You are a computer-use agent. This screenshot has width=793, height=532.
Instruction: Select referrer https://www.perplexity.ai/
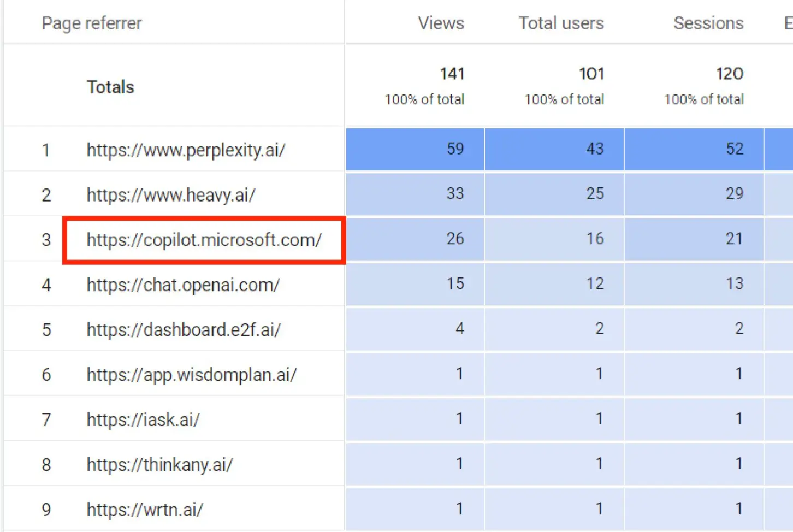point(186,150)
